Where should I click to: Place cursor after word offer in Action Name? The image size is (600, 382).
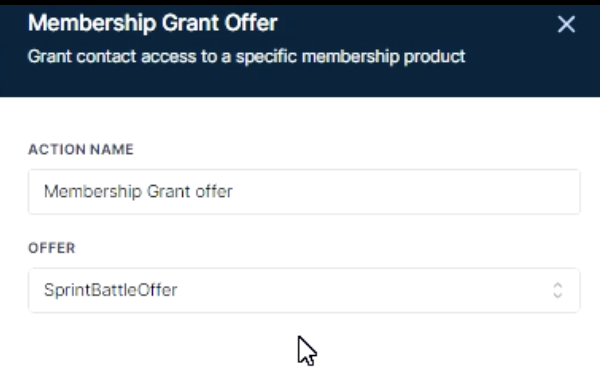[233, 191]
